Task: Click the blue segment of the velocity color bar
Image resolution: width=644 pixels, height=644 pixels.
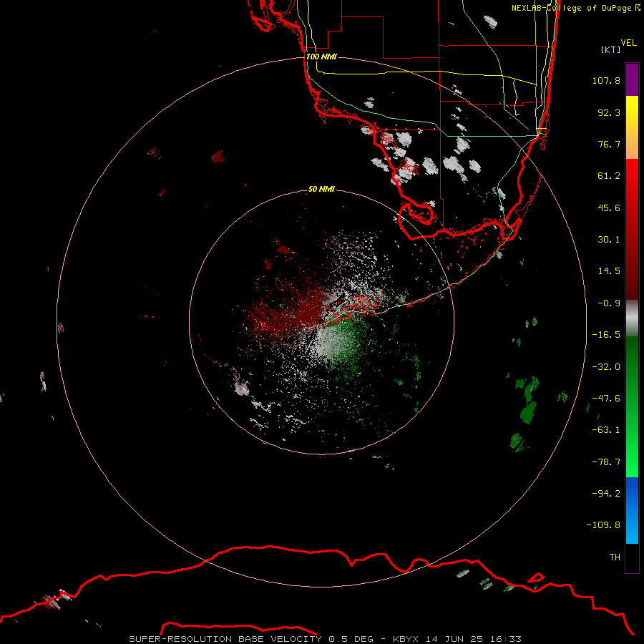Action: click(x=632, y=510)
